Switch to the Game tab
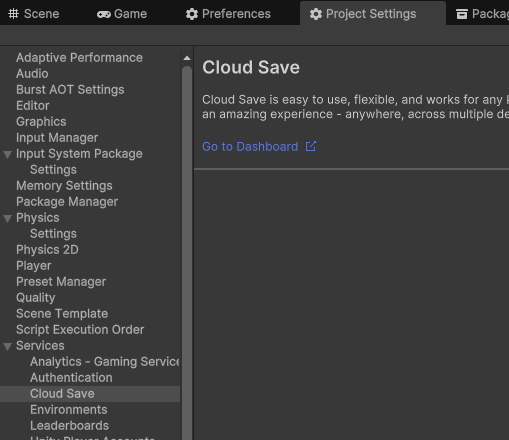Viewport: 509px width, 440px height. tap(122, 14)
